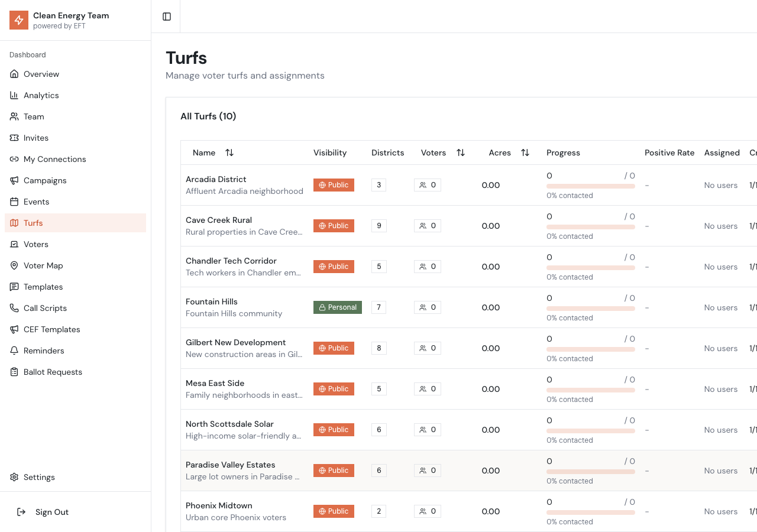Click the Personal badge for Fountain Hills

[337, 307]
